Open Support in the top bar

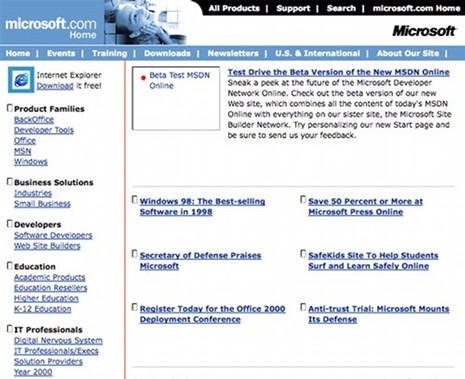point(293,8)
